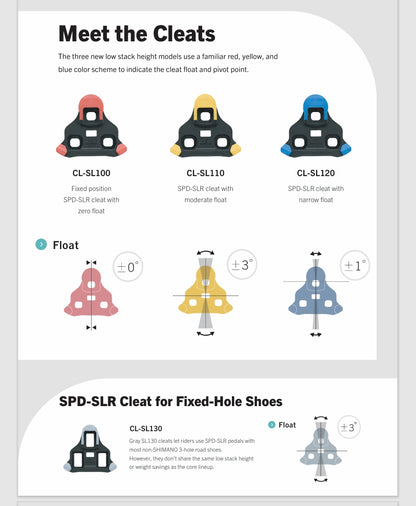
Task: Click the teal arrow icon next to SL130 Float
Action: [272, 424]
